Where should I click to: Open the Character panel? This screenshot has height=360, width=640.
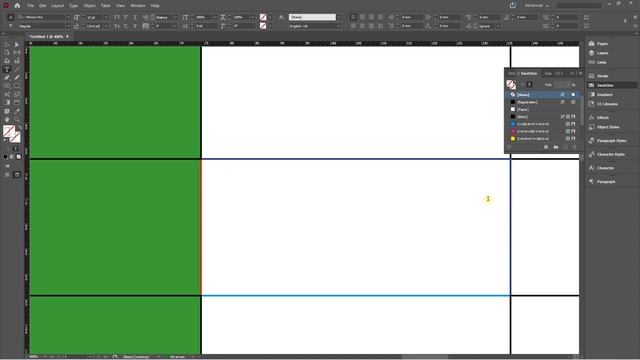click(605, 168)
